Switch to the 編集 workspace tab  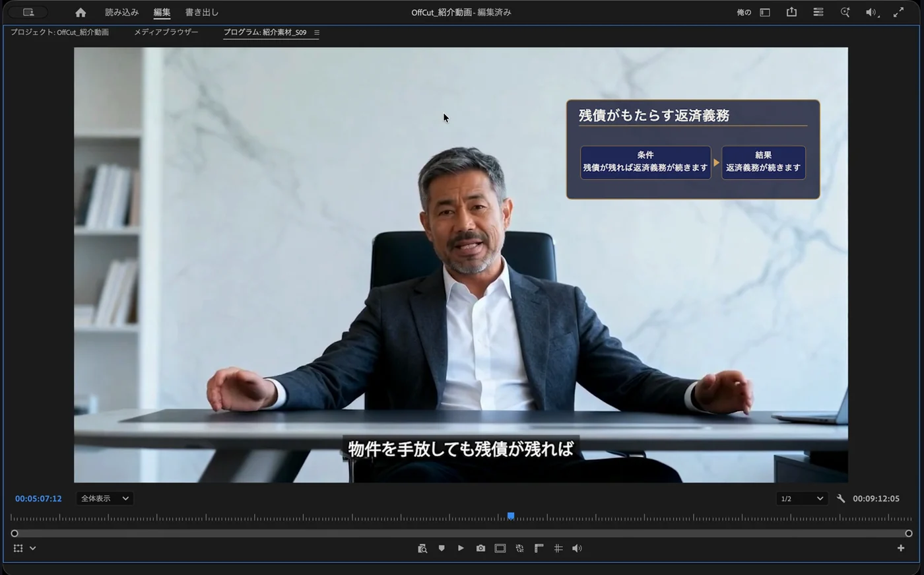(162, 12)
